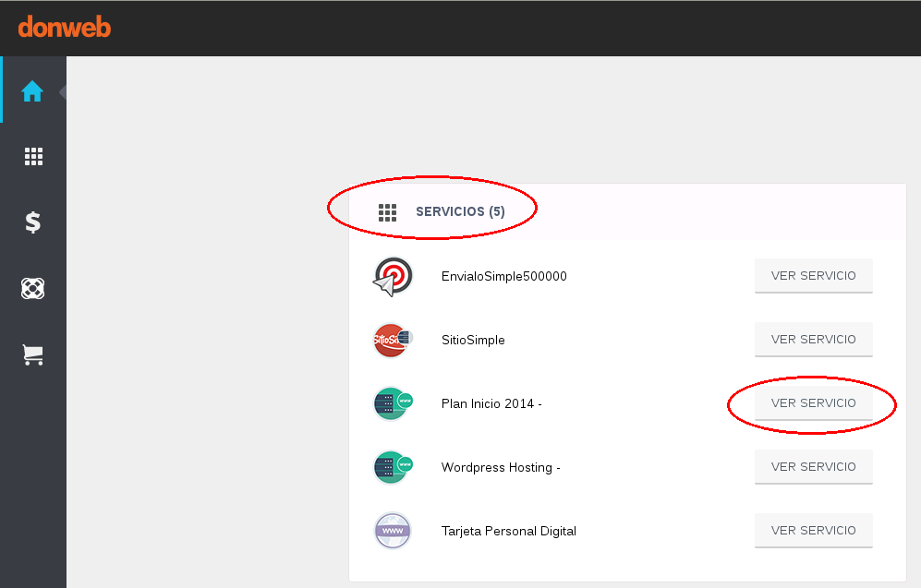Click the donweb logo
Viewport: 921px width, 588px height.
(x=64, y=27)
